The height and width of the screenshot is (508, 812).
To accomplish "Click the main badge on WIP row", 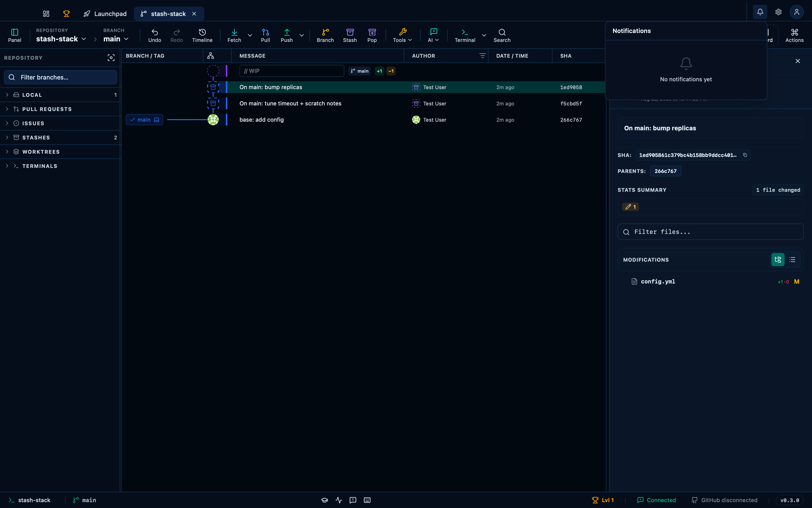I will click(x=359, y=71).
